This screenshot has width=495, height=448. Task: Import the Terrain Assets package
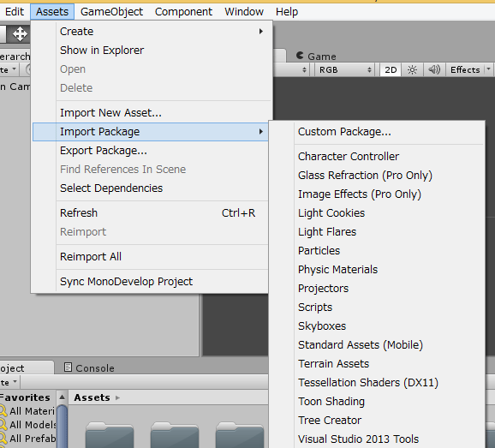click(377, 364)
